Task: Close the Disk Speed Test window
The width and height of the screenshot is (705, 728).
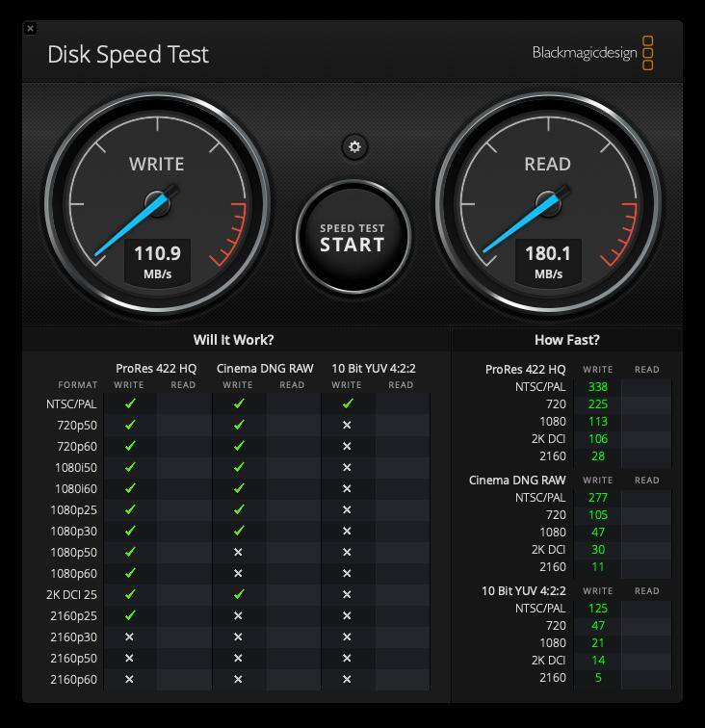Action: coord(30,28)
